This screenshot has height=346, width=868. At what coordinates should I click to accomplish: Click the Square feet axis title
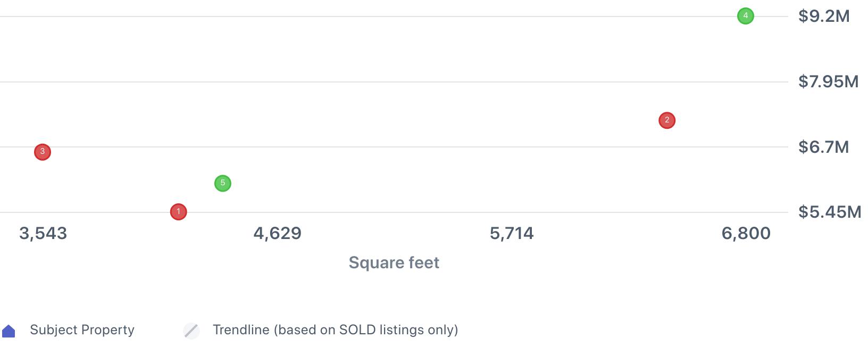point(394,262)
